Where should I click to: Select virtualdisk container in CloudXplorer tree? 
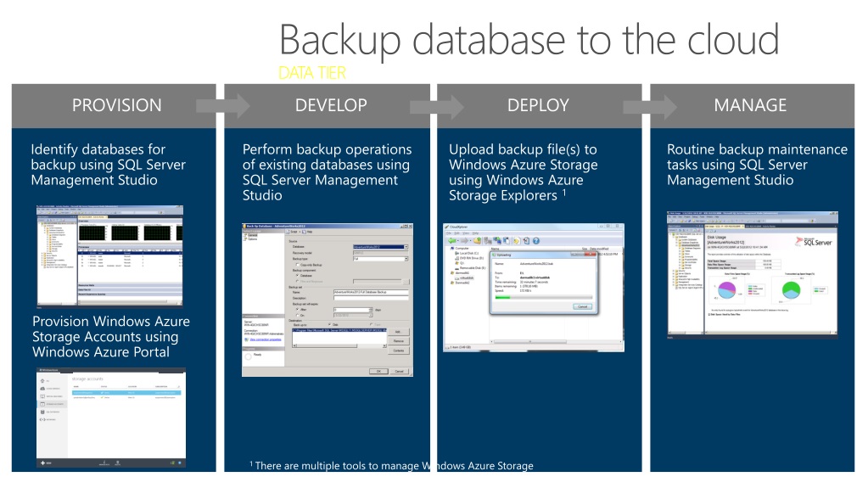tap(466, 278)
